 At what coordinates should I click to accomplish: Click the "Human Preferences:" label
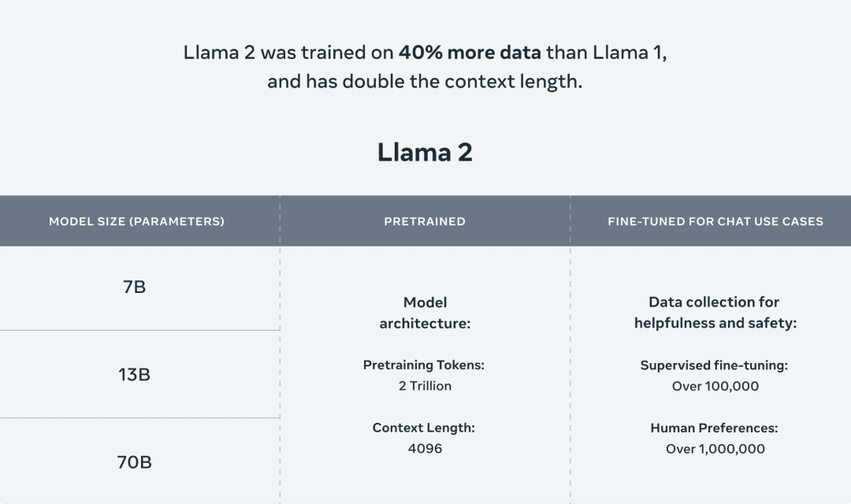point(714,428)
